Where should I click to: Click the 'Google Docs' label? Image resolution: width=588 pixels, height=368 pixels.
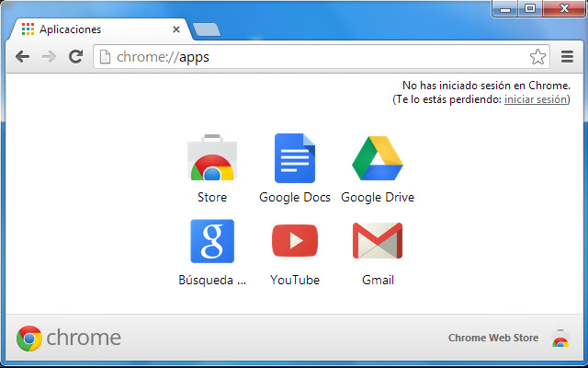click(x=295, y=198)
